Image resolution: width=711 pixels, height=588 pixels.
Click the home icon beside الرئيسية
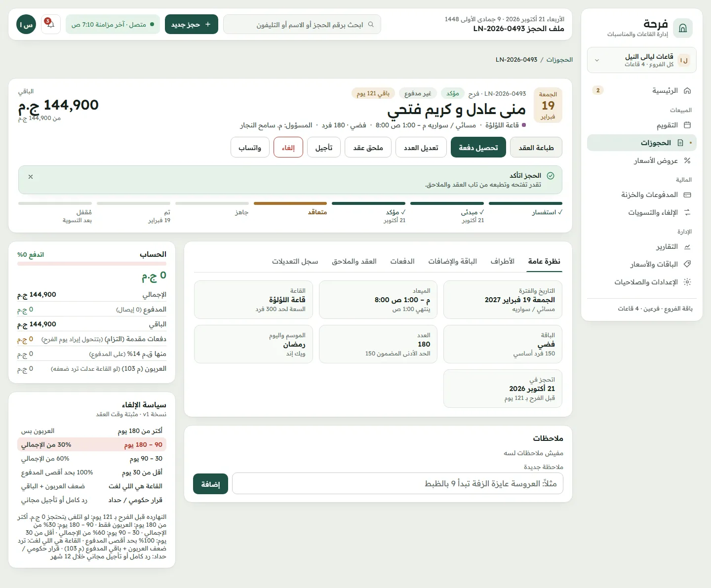(x=687, y=90)
